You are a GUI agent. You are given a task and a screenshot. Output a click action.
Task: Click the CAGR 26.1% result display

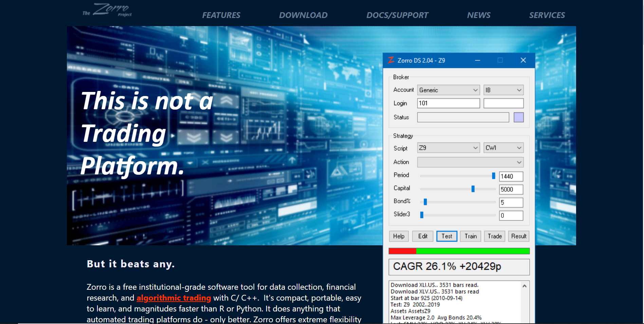coord(459,267)
